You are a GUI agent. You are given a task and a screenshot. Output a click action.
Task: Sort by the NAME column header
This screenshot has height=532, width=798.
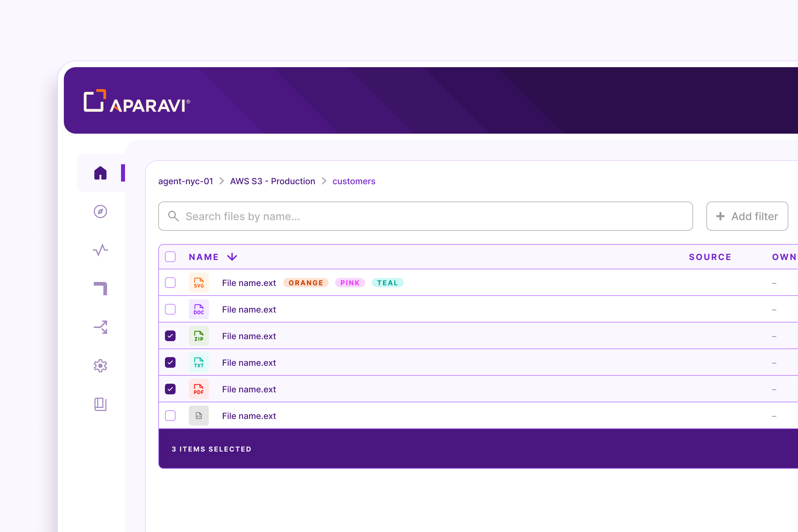pyautogui.click(x=204, y=257)
